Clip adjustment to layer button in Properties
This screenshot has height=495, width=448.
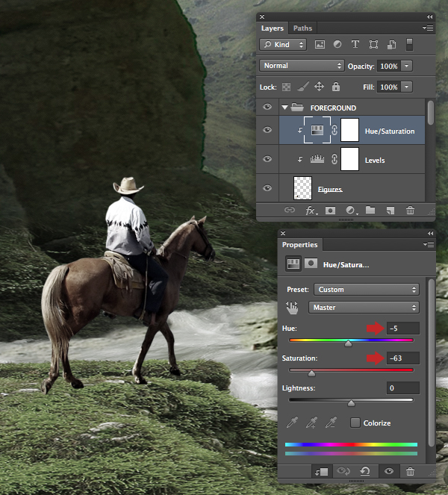coord(321,472)
